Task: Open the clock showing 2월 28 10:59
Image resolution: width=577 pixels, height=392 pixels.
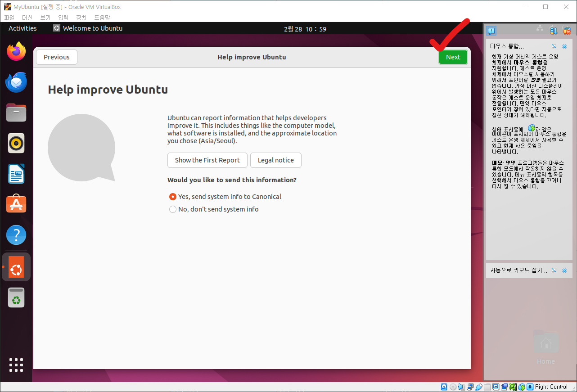Action: [305, 29]
